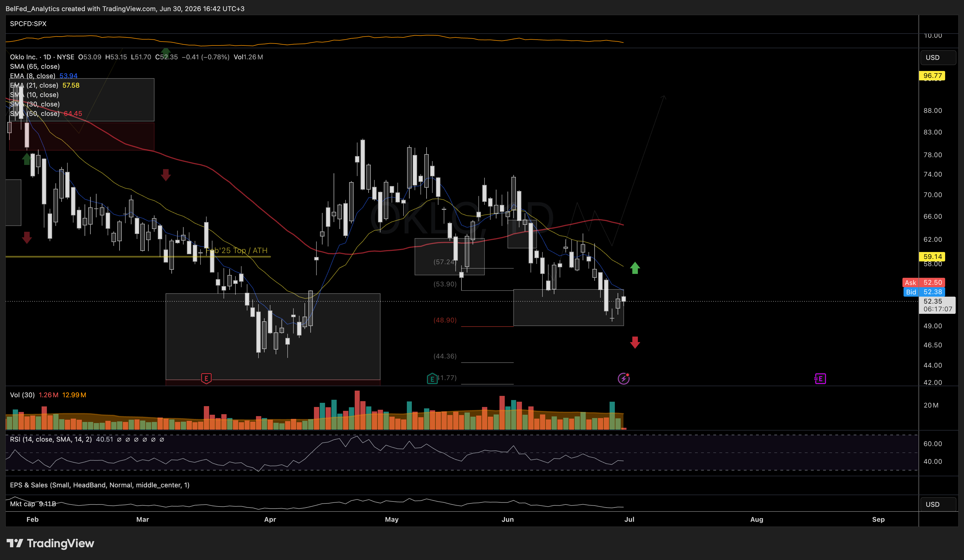Click the RSI (14, close, SMA, 14, 2) legend

51,439
